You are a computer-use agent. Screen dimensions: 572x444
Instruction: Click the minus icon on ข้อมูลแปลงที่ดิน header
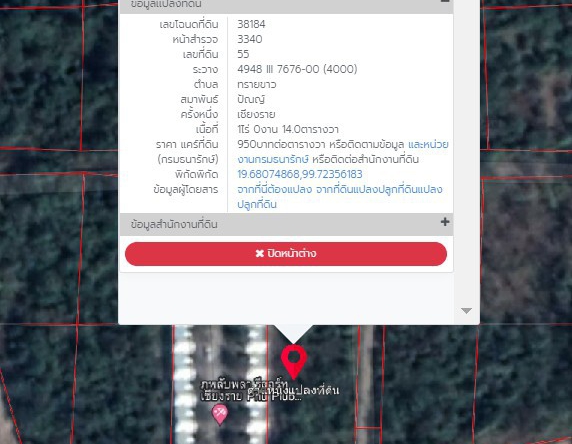[445, 1]
